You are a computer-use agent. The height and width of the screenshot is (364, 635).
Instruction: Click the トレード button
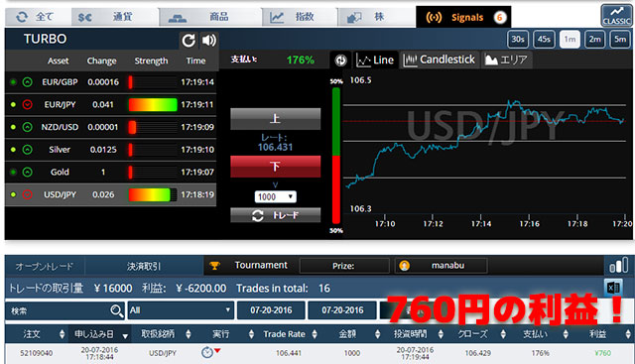pyautogui.click(x=276, y=215)
